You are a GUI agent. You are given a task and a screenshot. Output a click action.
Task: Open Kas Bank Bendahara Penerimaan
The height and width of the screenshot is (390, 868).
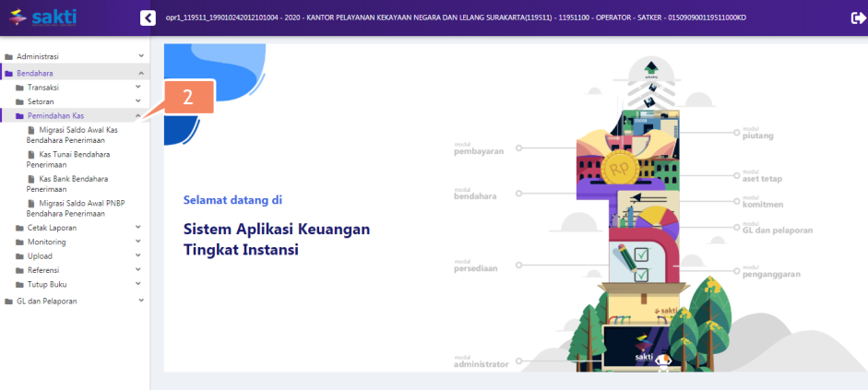[73, 183]
